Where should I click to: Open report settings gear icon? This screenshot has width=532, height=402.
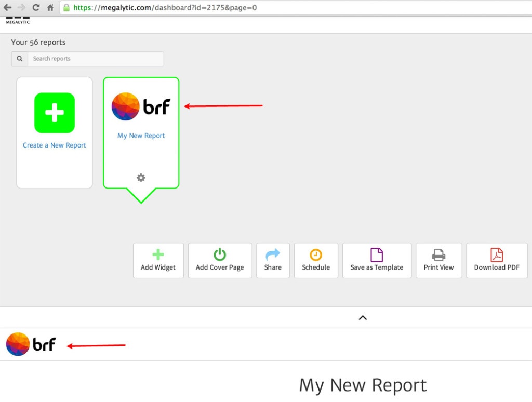click(x=141, y=178)
